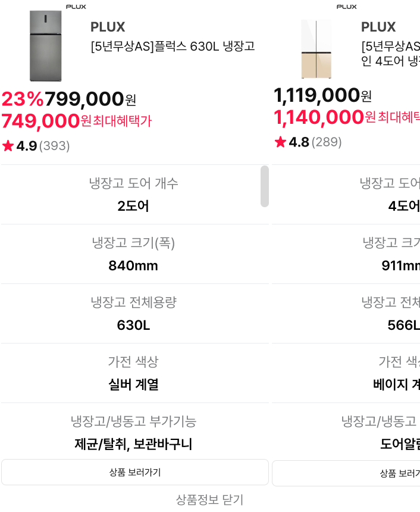420x512 pixels.
Task: Click the red star next to the 4.9 rating
Action: tap(8, 146)
